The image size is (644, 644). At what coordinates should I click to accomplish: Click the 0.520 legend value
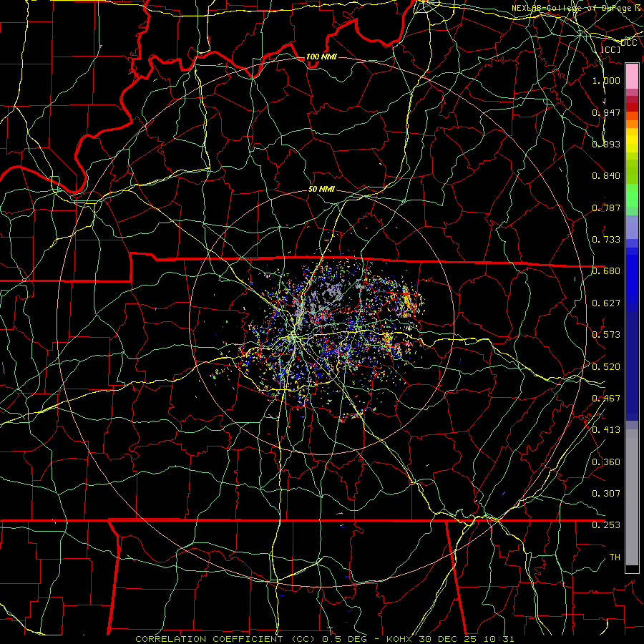606,367
